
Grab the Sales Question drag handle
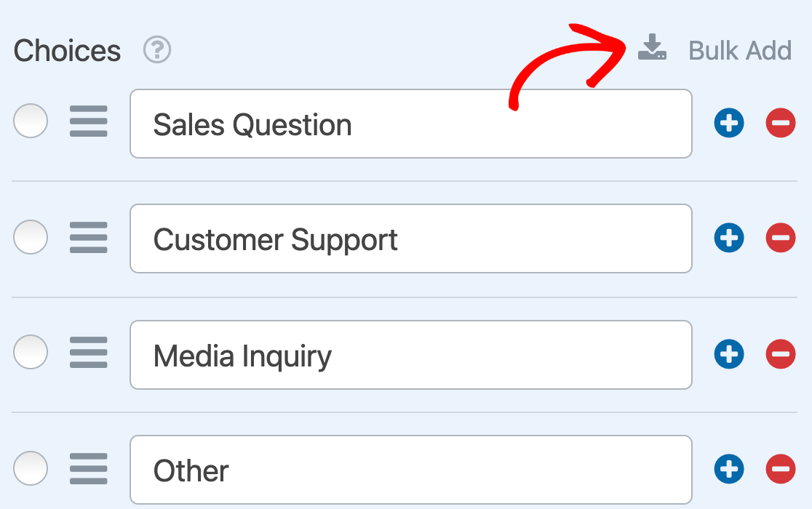pos(89,122)
